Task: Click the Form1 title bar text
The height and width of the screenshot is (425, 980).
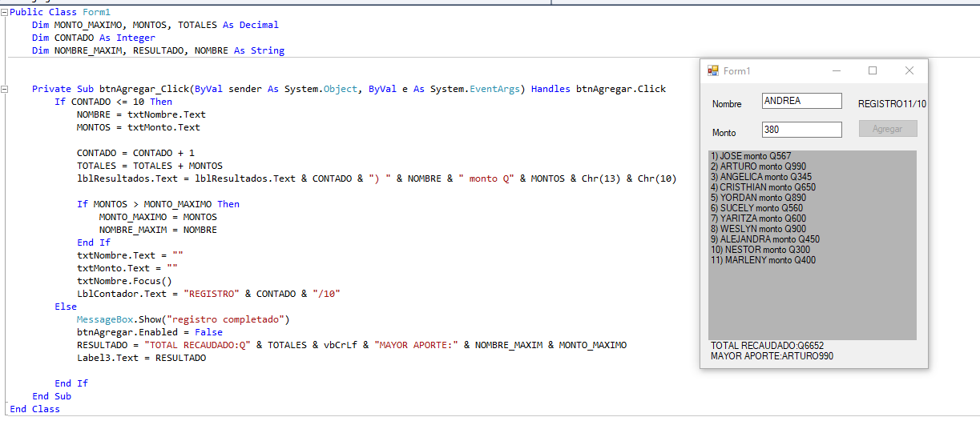Action: pyautogui.click(x=737, y=71)
